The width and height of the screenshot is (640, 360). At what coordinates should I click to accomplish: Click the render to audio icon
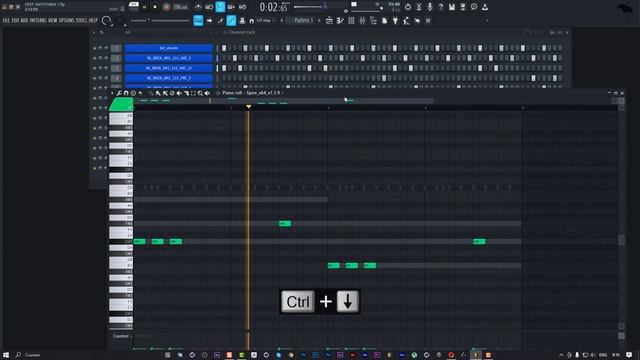463,7
